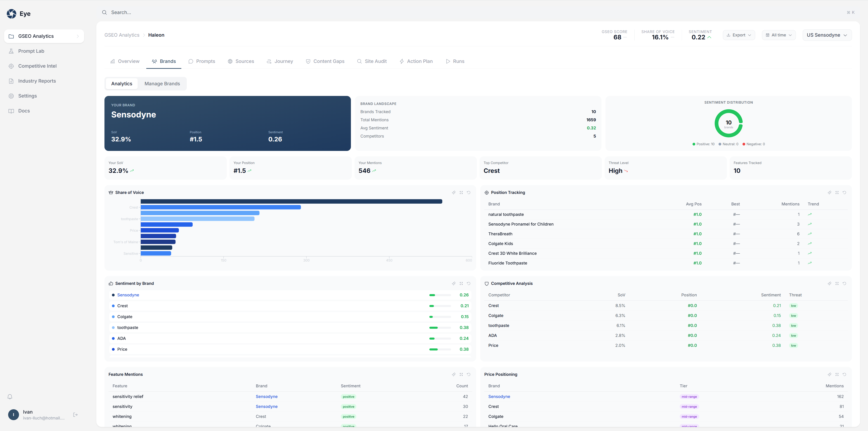Open the Export dropdown
Viewport: 868px width, 431px height.
739,35
